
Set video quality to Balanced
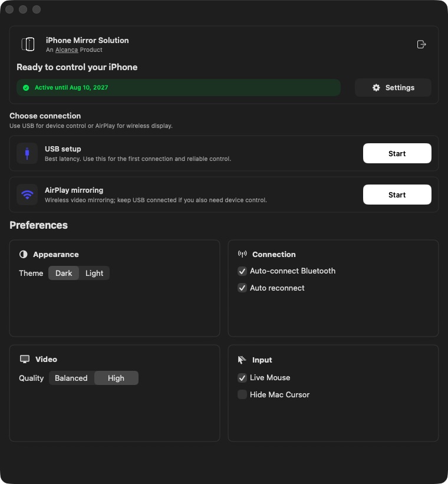click(x=71, y=378)
